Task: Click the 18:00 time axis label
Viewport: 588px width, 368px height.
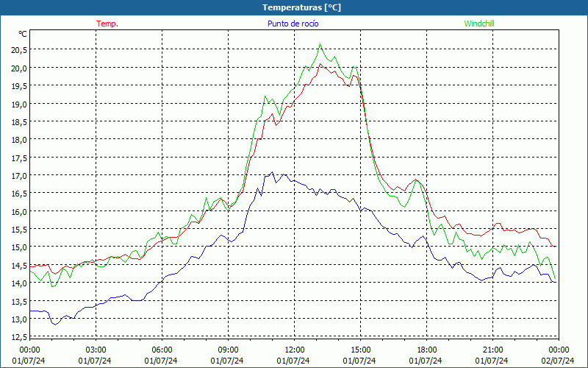Action: tap(427, 350)
